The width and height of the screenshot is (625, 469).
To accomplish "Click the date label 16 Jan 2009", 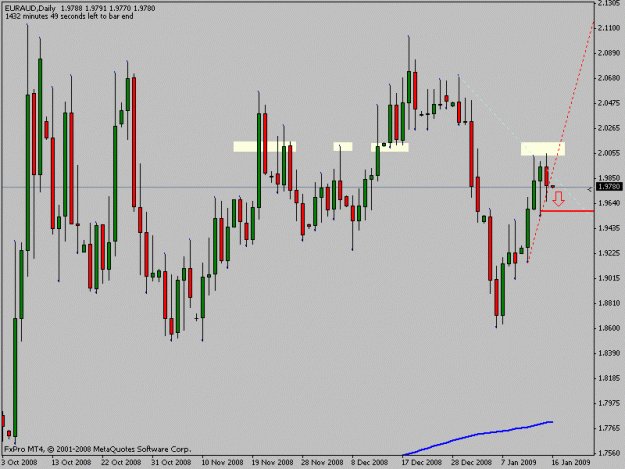I will click(x=571, y=463).
